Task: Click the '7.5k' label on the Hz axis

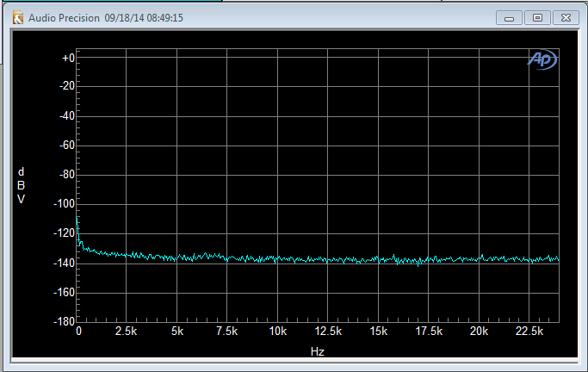Action: point(227,332)
